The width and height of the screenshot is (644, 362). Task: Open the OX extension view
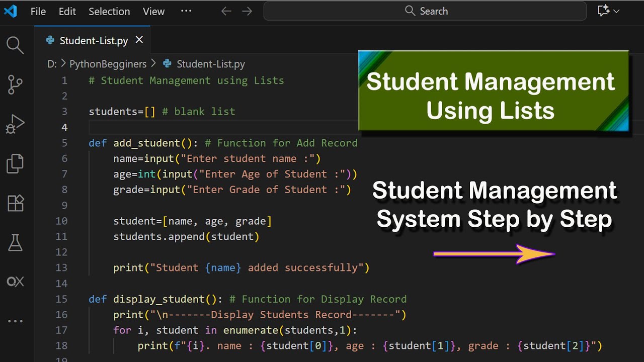(x=15, y=282)
